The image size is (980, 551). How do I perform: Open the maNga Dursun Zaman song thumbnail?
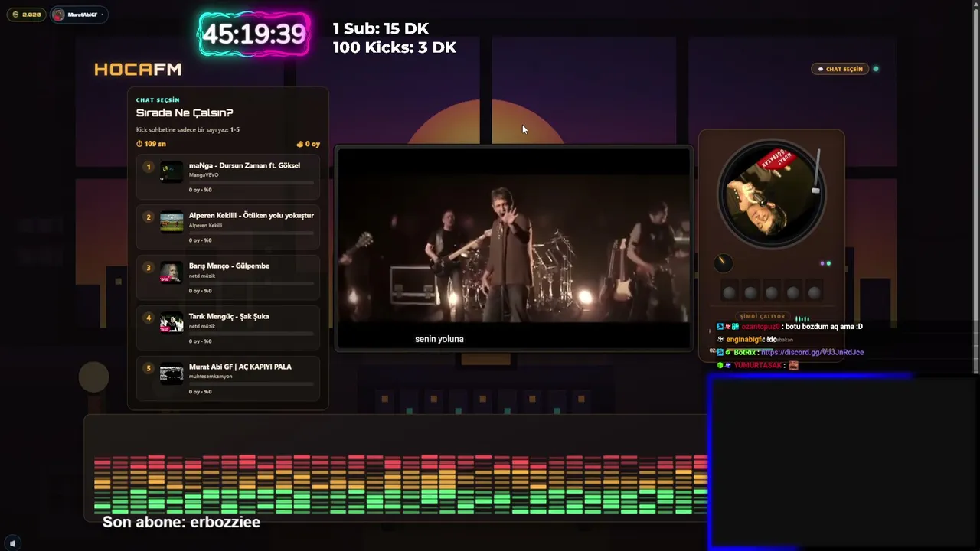[171, 171]
